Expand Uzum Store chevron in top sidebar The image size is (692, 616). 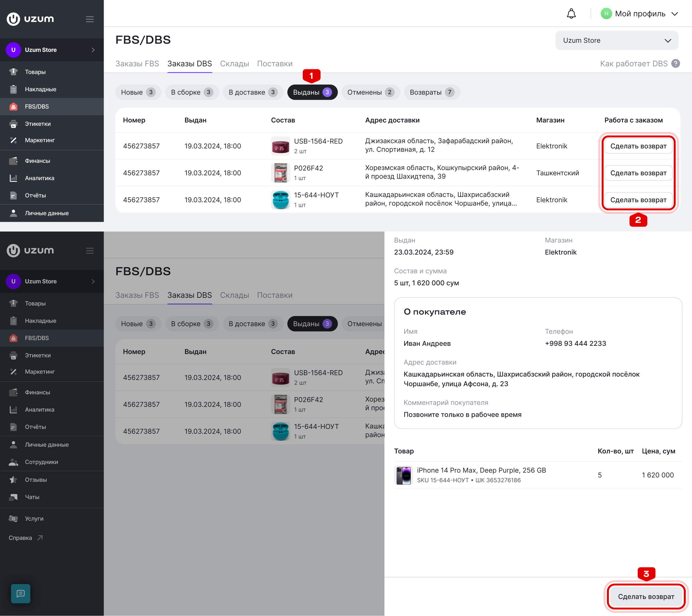click(x=93, y=50)
